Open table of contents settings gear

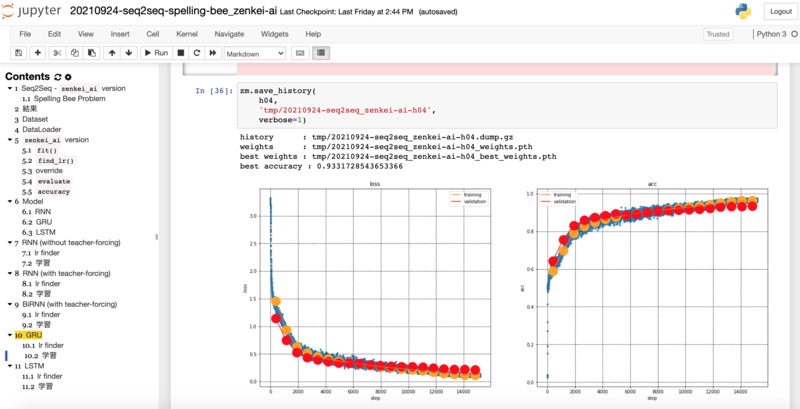pos(68,77)
